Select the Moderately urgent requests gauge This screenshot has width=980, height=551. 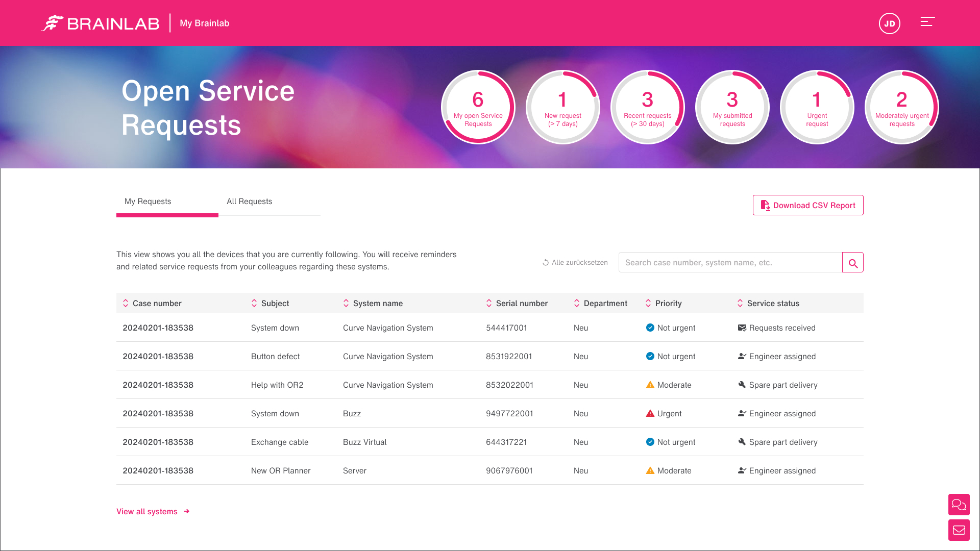point(902,107)
